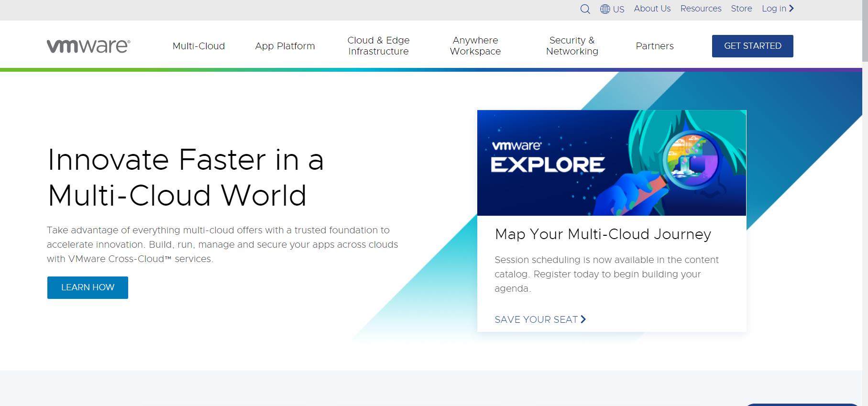868x406 pixels.
Task: Open the Multi-Cloud menu
Action: click(198, 46)
